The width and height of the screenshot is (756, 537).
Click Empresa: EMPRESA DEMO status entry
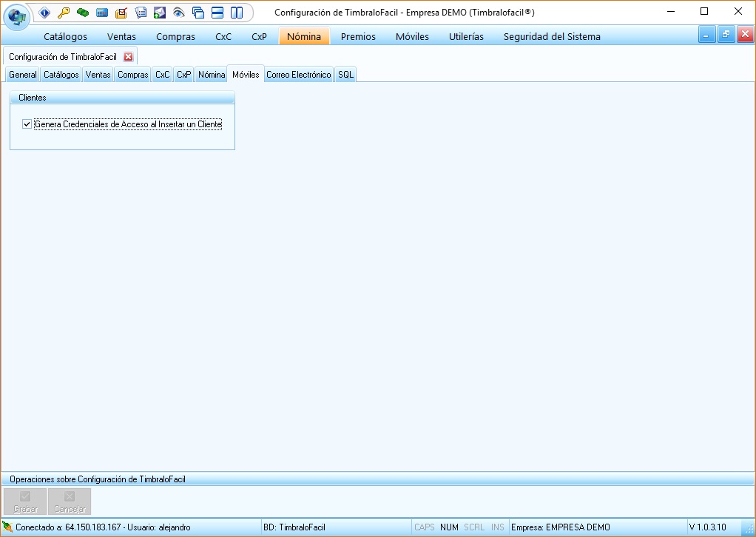560,527
